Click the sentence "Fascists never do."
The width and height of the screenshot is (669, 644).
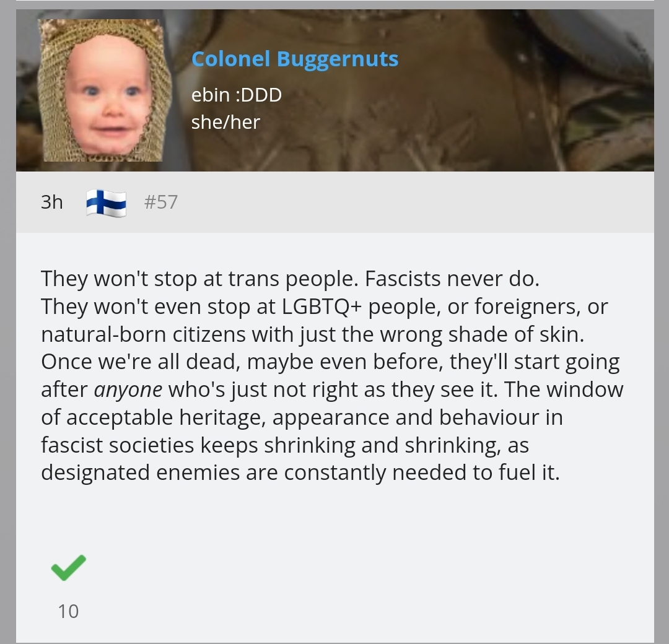[452, 279]
